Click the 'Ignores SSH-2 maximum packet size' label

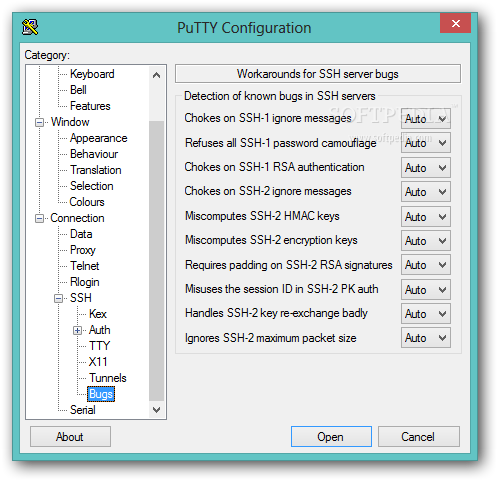coord(271,338)
